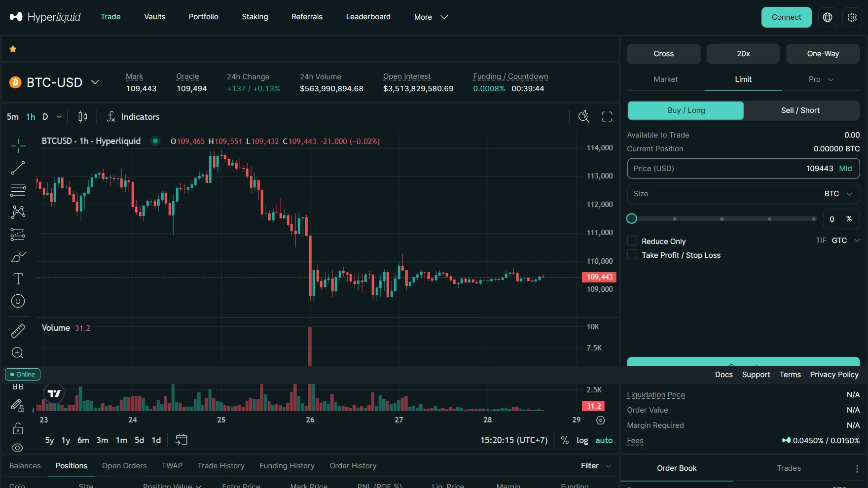Open the Pro order type dropdown

click(x=821, y=79)
